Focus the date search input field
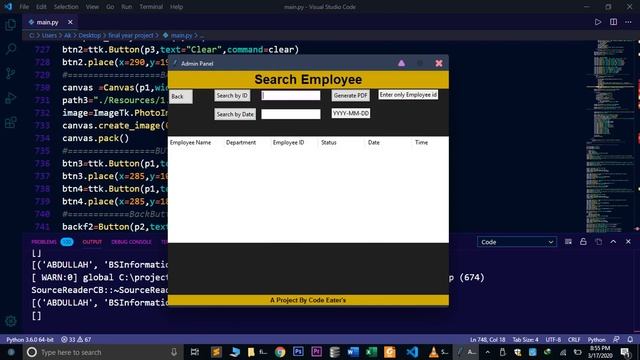This screenshot has height=360, width=640. (291, 114)
